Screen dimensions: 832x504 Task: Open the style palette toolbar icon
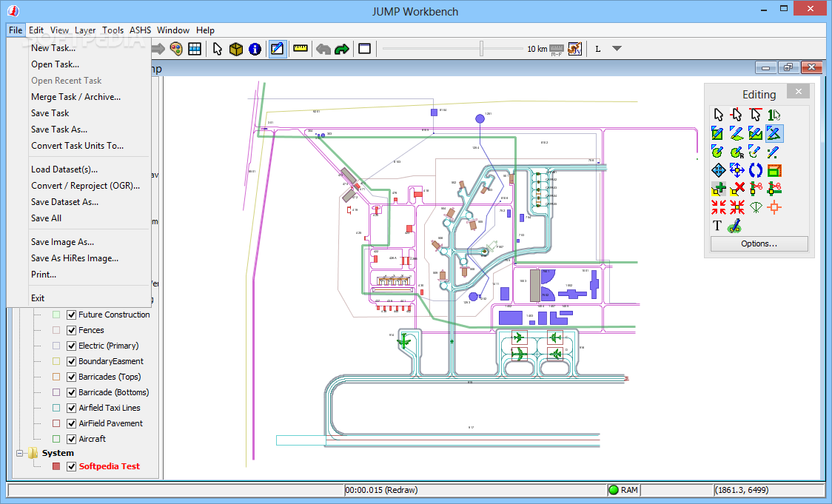pos(176,49)
